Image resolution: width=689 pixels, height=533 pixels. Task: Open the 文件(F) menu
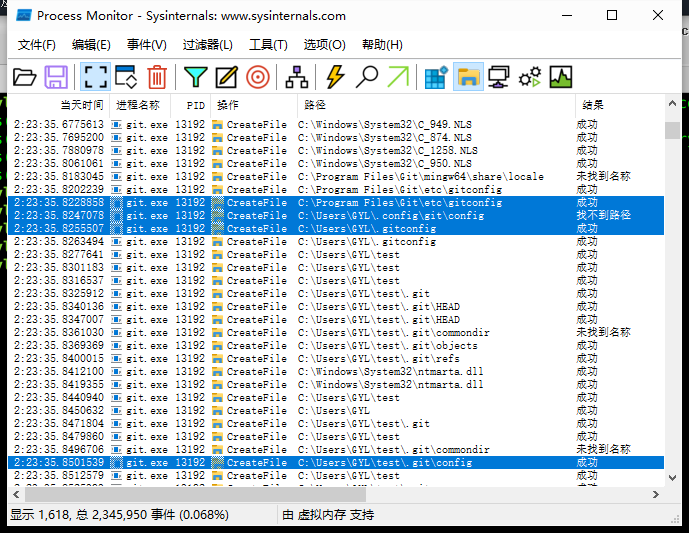[x=36, y=45]
